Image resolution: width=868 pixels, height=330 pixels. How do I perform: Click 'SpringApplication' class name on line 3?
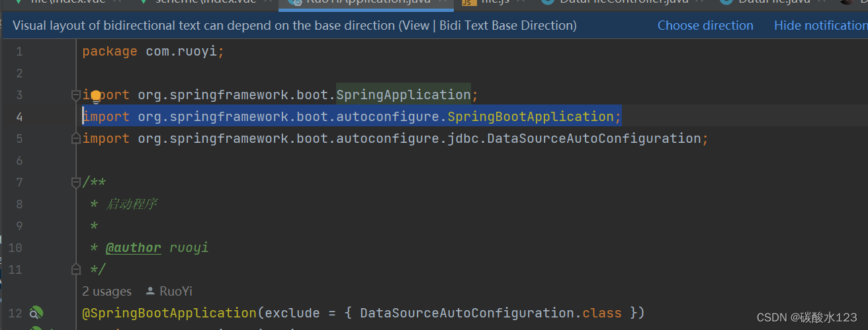(x=404, y=95)
